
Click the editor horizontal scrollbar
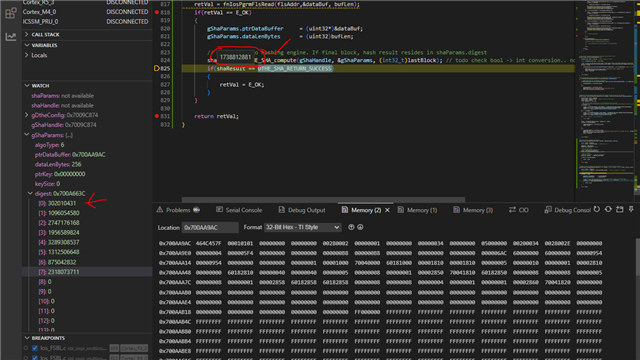coord(323,200)
